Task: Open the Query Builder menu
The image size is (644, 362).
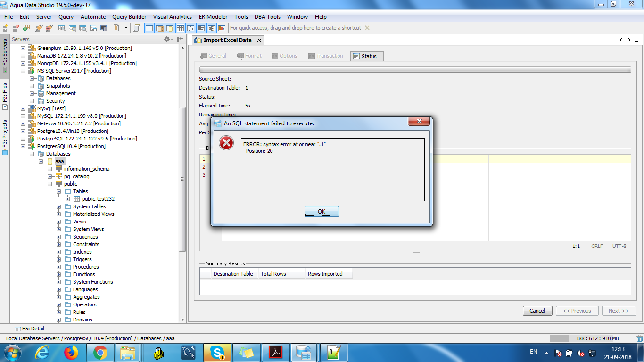Action: coord(129,17)
